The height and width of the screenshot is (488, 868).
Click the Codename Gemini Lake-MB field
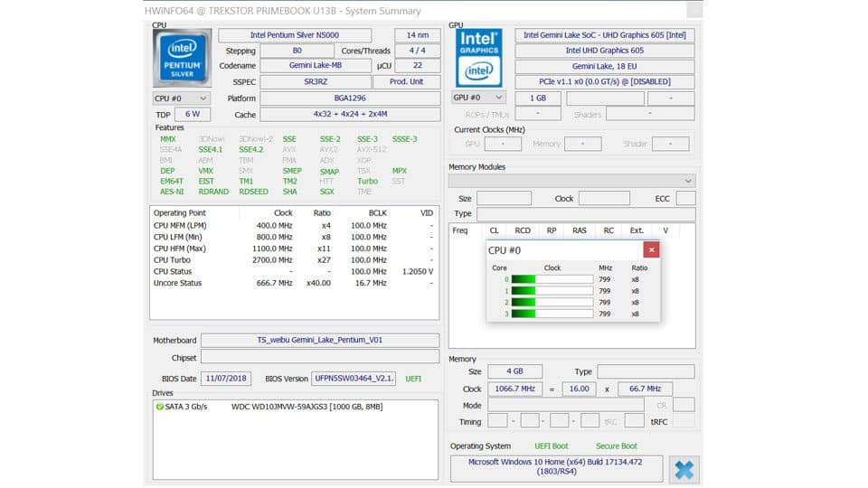click(x=316, y=66)
